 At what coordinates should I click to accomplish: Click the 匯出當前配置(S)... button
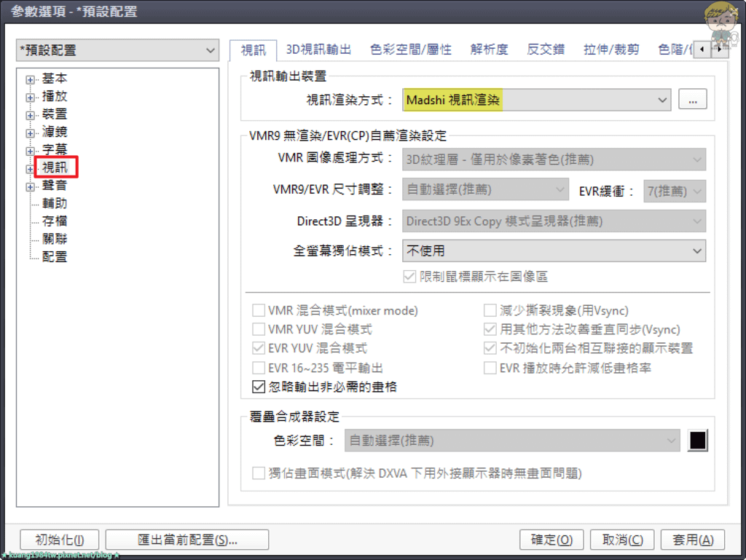(187, 540)
